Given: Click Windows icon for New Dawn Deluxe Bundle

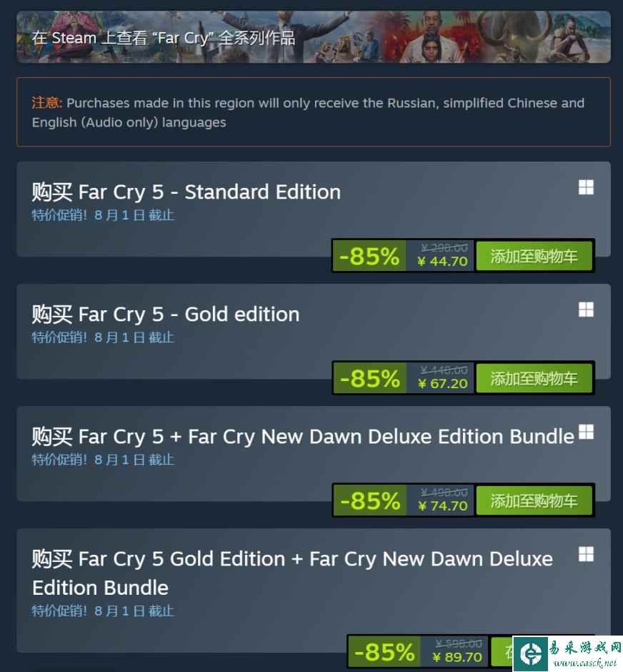Looking at the screenshot, I should pos(586,432).
